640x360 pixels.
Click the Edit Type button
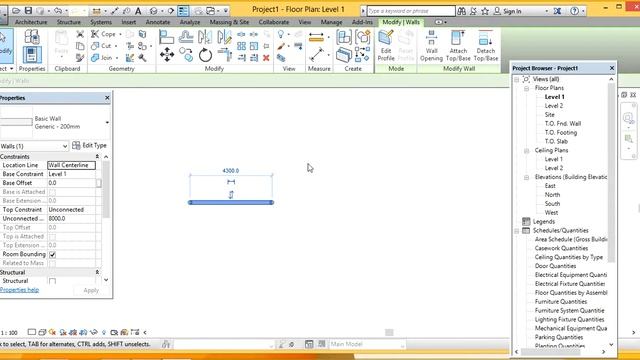[x=89, y=145]
